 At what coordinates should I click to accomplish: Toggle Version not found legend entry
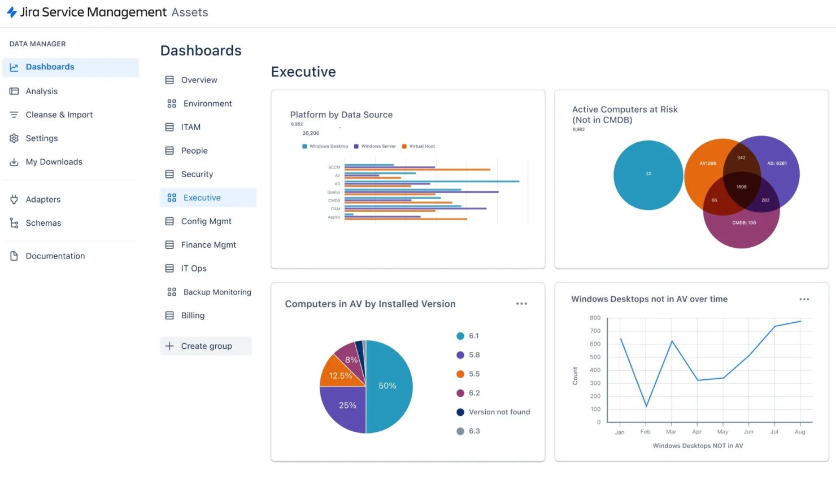[493, 412]
